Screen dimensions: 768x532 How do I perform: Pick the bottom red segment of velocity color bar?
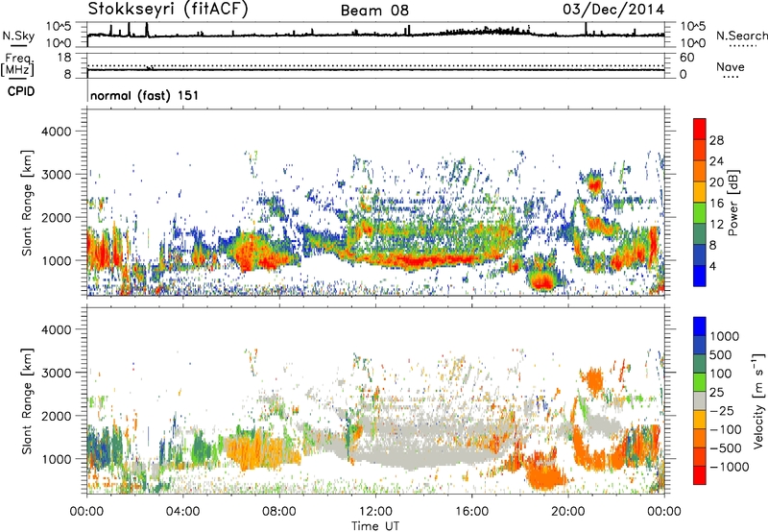pyautogui.click(x=700, y=475)
